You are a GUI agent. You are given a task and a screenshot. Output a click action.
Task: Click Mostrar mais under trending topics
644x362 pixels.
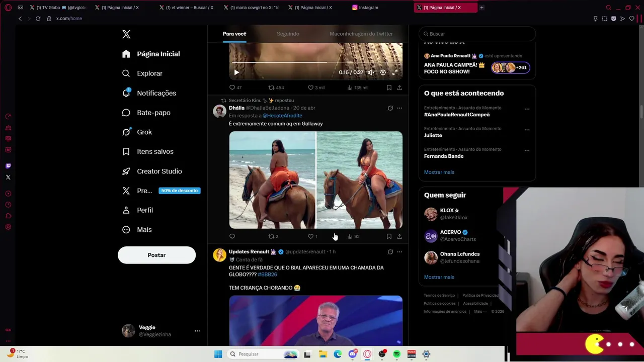[439, 172]
